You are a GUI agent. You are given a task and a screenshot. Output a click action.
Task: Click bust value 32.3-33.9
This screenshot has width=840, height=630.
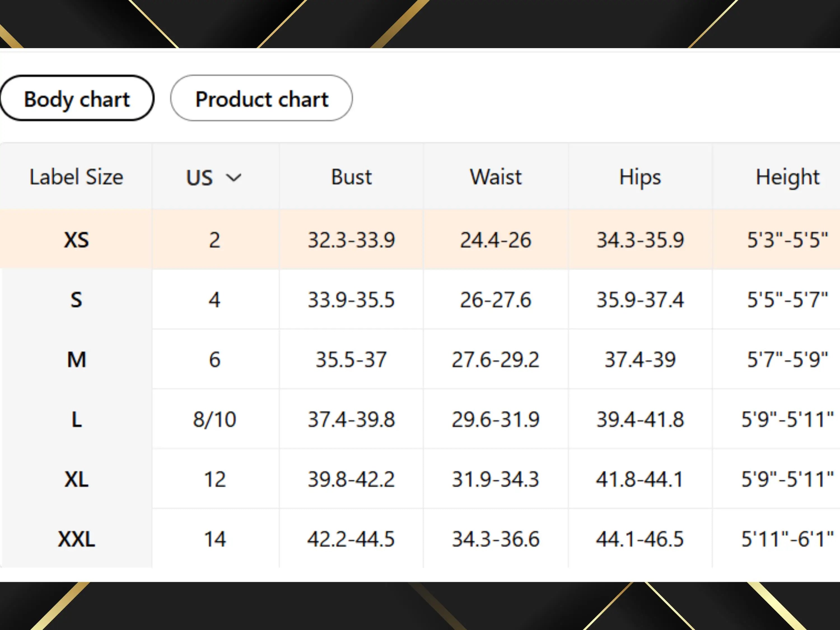coord(351,240)
